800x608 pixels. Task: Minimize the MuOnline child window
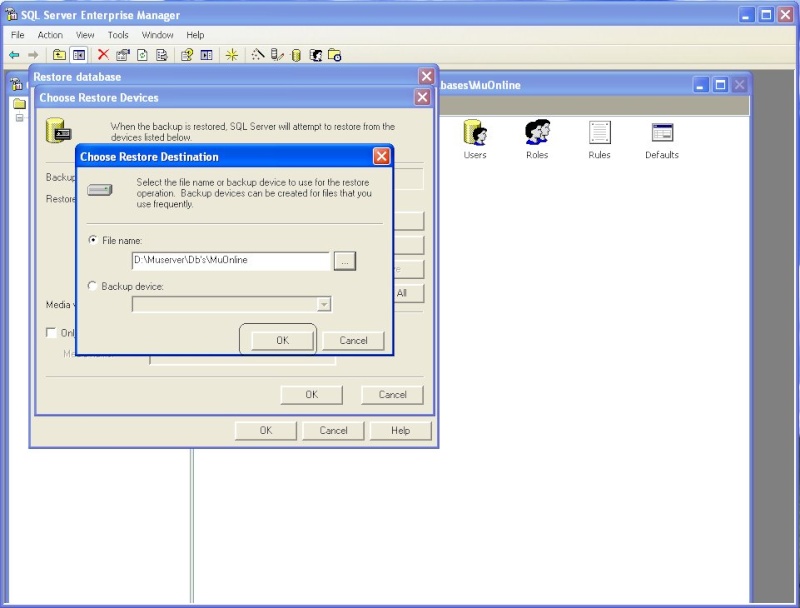click(700, 85)
